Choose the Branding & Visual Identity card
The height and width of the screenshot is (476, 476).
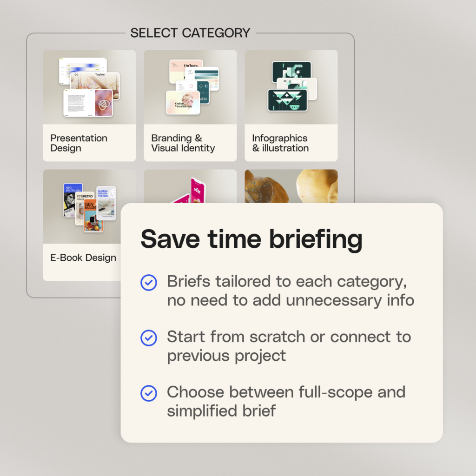(190, 106)
